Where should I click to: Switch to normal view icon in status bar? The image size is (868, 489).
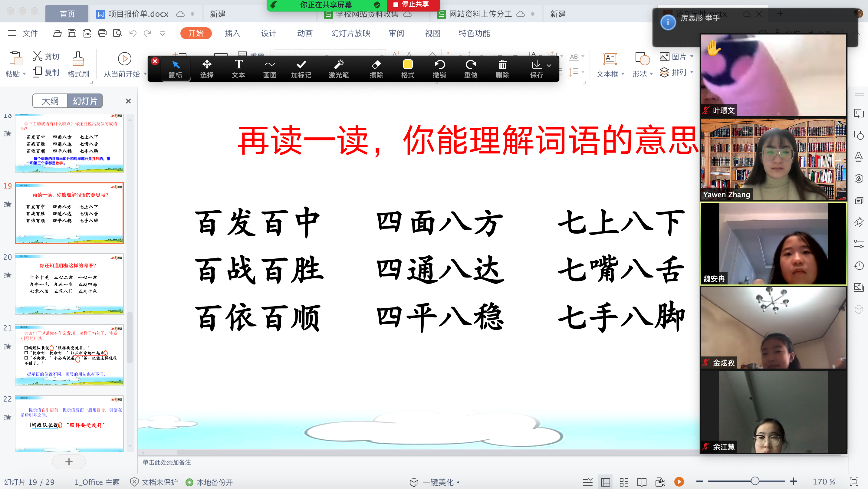pos(606,482)
